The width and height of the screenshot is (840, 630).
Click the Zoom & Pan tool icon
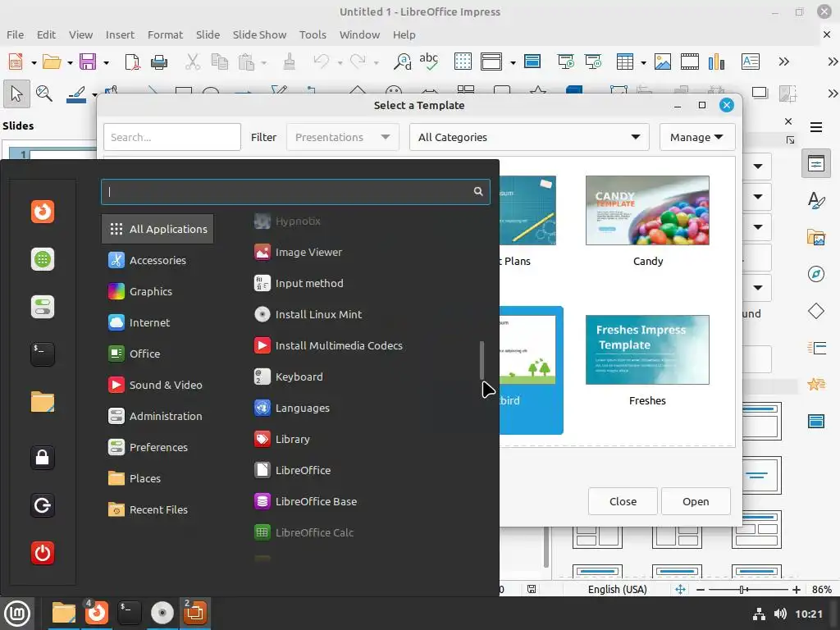coord(44,94)
